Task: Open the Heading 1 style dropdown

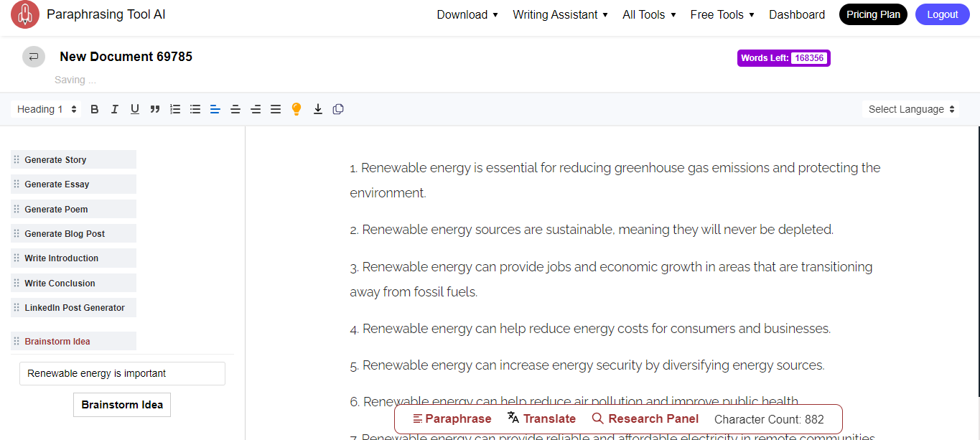Action: click(x=47, y=109)
